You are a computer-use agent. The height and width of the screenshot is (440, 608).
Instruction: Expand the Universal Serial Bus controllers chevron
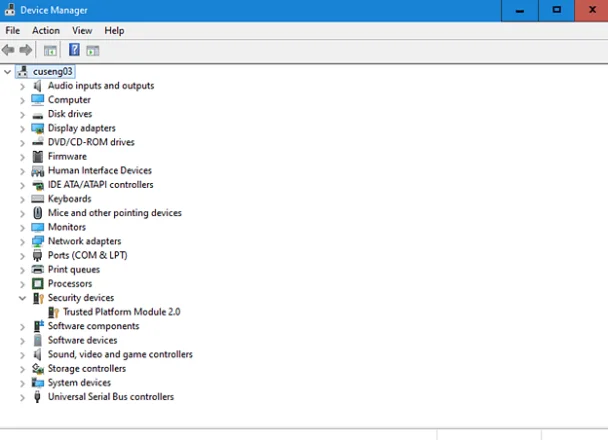(22, 397)
